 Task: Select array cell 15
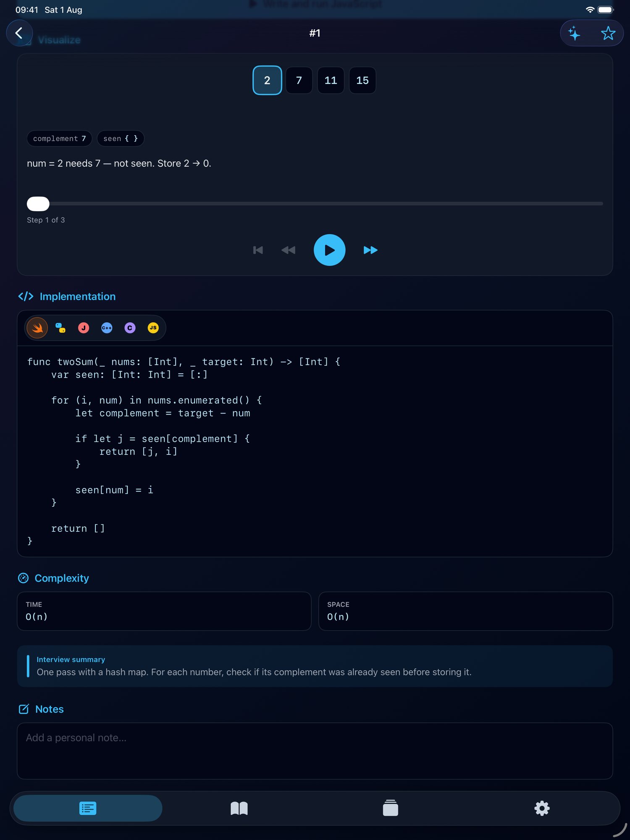click(x=362, y=80)
